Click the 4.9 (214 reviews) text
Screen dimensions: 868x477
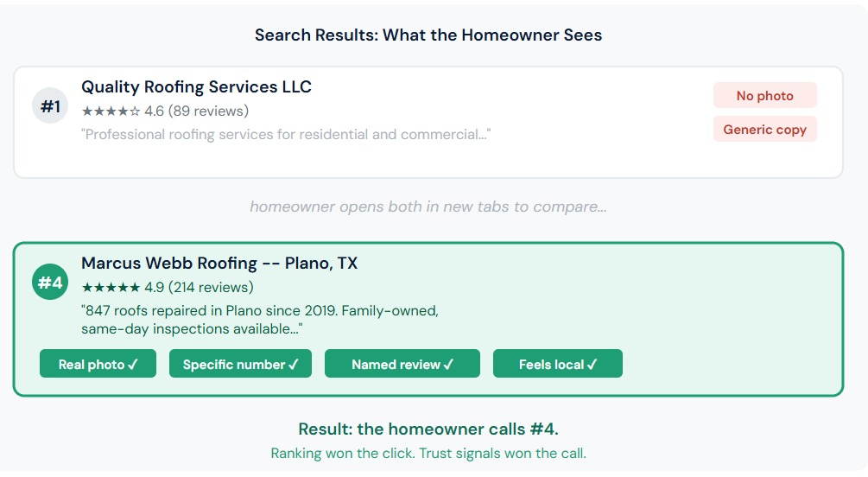pos(199,288)
